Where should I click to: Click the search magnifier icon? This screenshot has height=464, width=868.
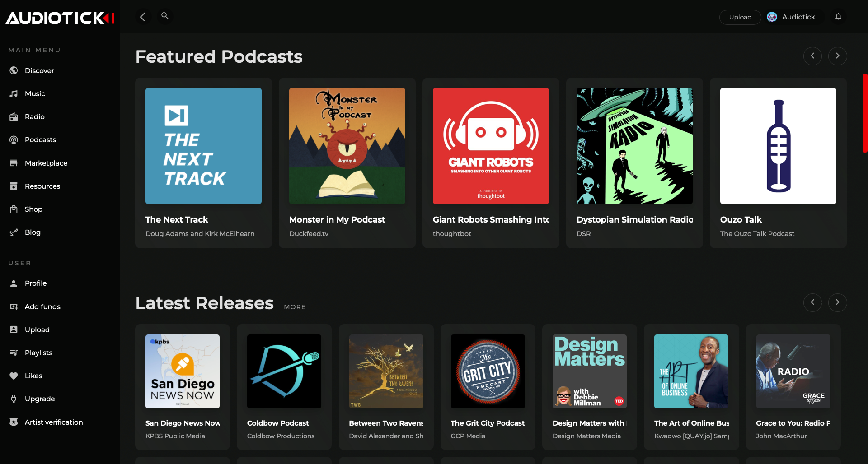[165, 16]
